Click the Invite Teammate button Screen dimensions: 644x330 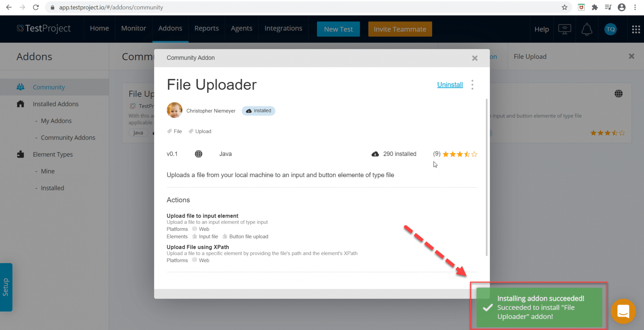[400, 29]
